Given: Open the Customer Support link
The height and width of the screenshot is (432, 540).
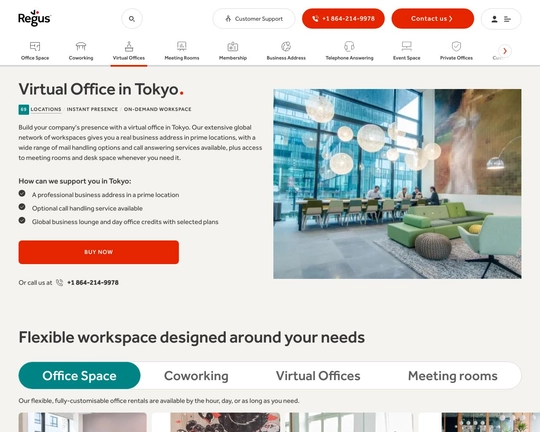Looking at the screenshot, I should [x=254, y=19].
